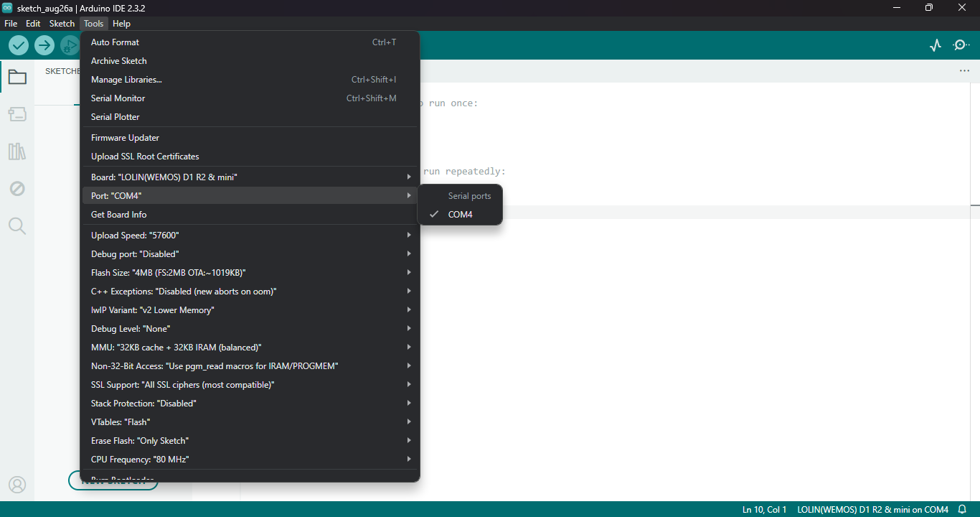Expand the MMU cache submenu
Viewport: 980px width, 517px height.
[250, 348]
